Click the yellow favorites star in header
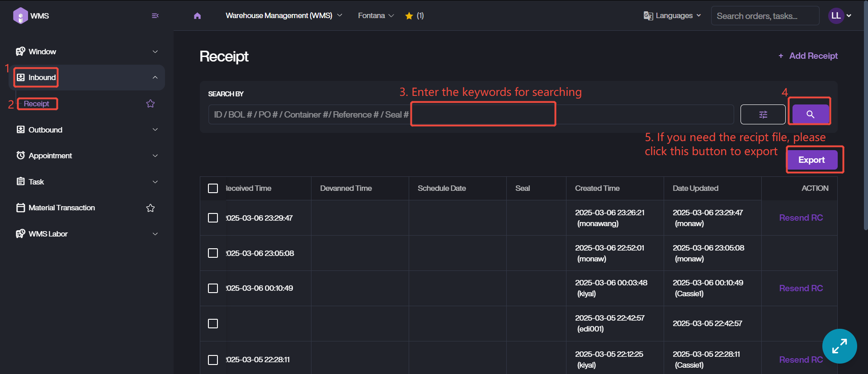 click(x=409, y=16)
